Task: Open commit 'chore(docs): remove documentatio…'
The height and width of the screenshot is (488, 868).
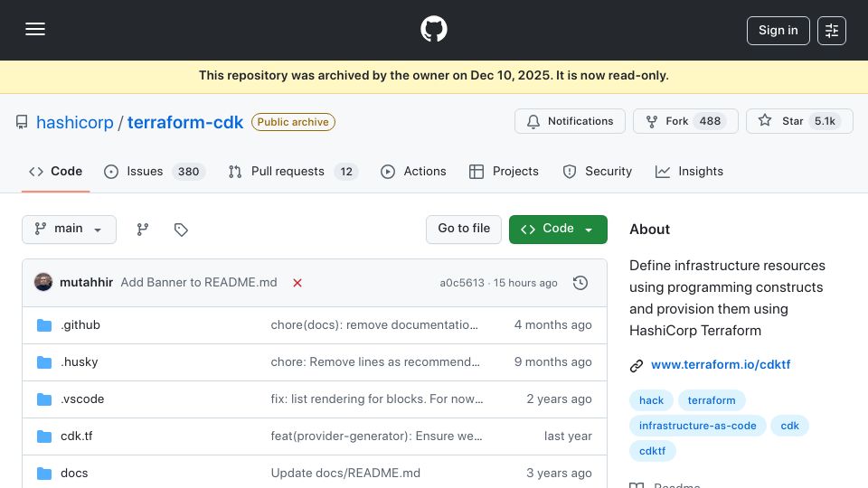Action: coord(374,324)
